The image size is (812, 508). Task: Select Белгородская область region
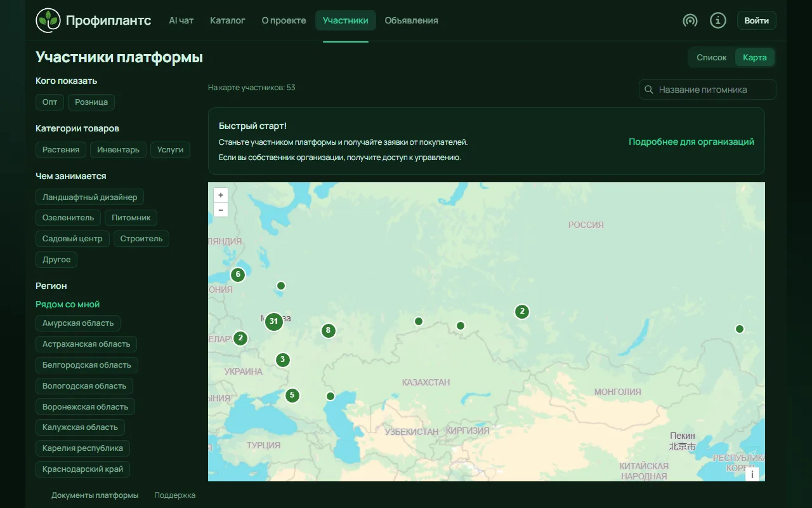(x=87, y=365)
